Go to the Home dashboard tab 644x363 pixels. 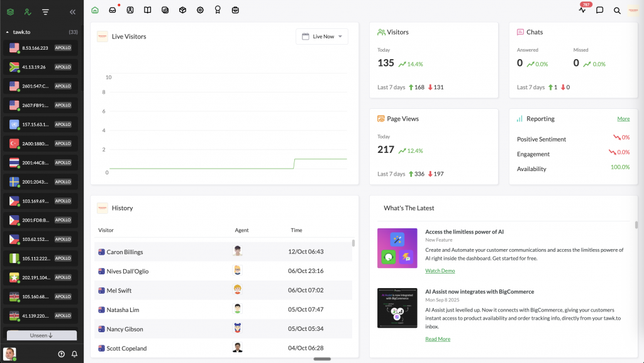(x=95, y=10)
